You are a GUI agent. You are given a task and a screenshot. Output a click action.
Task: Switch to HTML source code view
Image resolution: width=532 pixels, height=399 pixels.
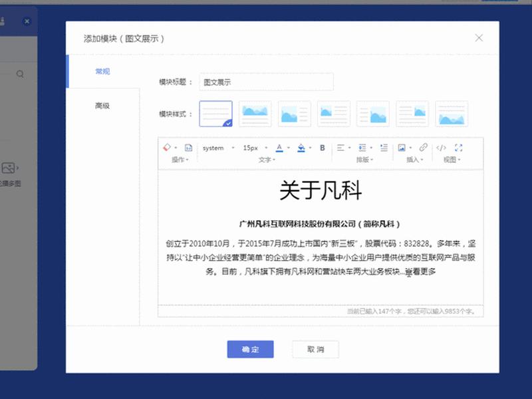[x=441, y=148]
